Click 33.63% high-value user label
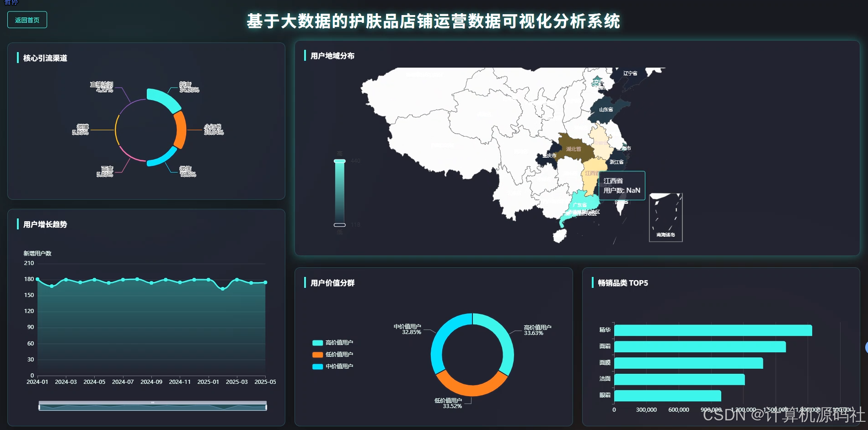The image size is (868, 430). pyautogui.click(x=534, y=333)
